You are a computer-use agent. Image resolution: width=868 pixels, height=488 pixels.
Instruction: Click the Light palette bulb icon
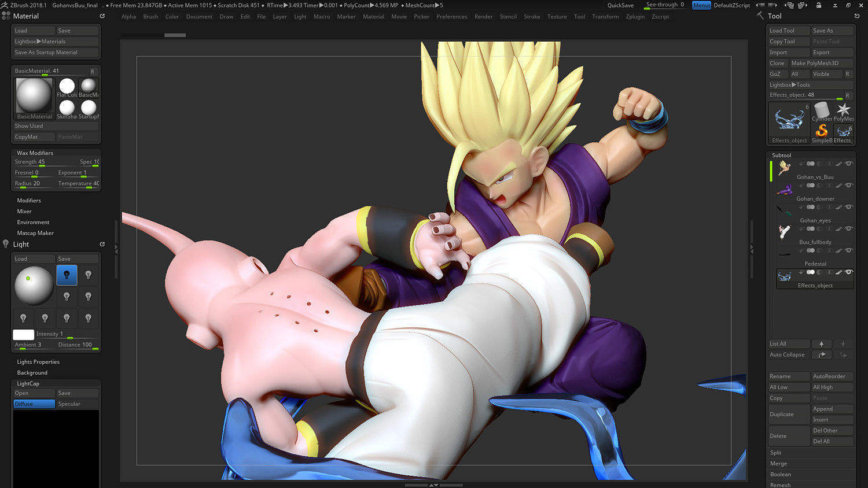6,244
